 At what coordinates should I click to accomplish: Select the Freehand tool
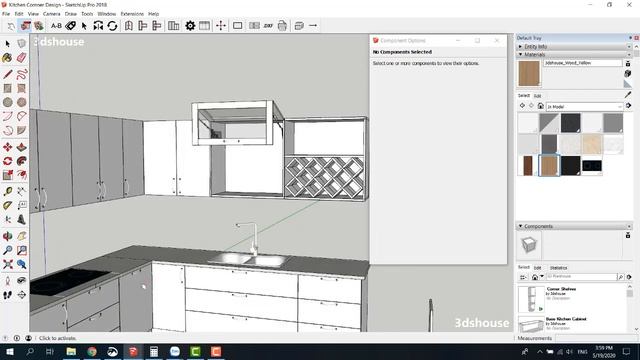click(22, 74)
